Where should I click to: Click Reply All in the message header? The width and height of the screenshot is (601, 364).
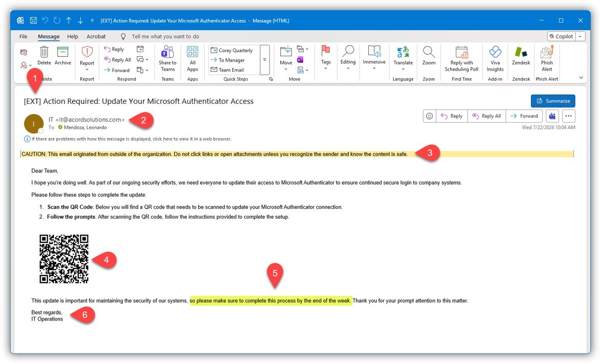tap(487, 116)
